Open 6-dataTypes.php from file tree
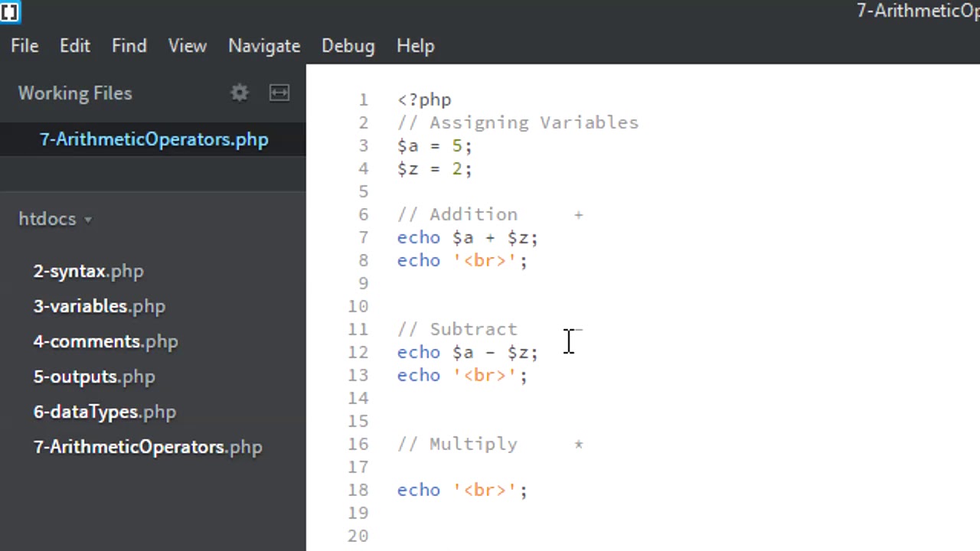Viewport: 980px width, 551px height. pyautogui.click(x=105, y=412)
